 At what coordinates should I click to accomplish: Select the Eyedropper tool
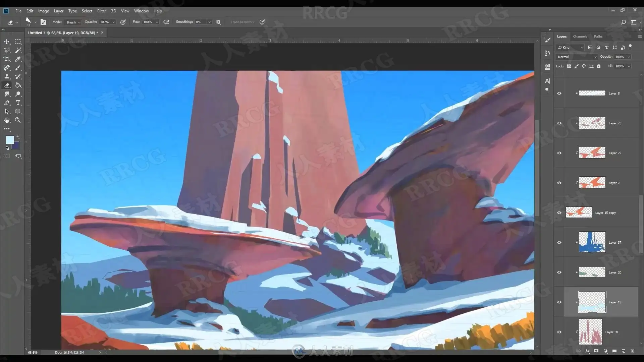(18, 59)
